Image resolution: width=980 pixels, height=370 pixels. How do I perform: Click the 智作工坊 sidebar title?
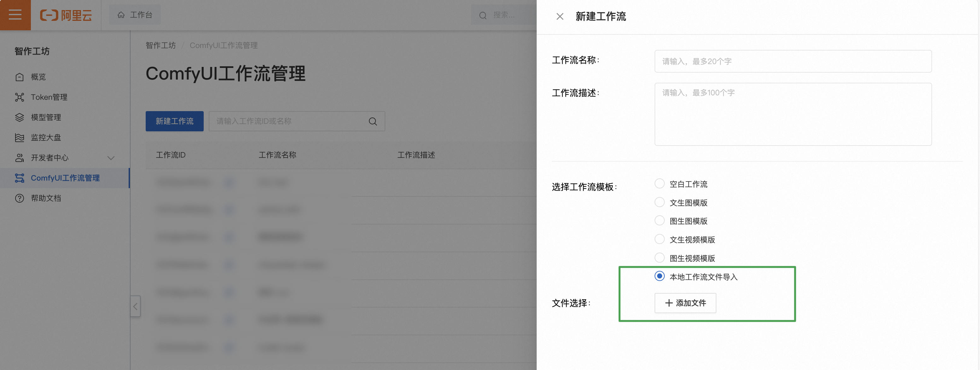pyautogui.click(x=32, y=51)
